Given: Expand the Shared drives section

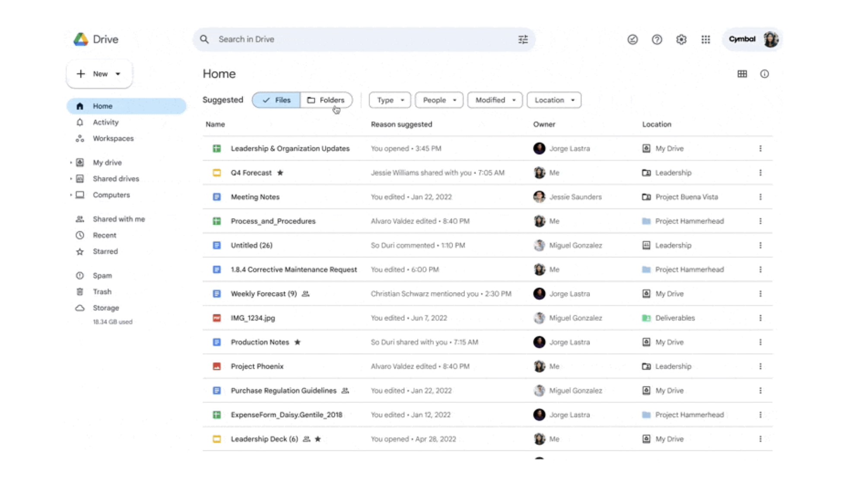Looking at the screenshot, I should coord(70,178).
